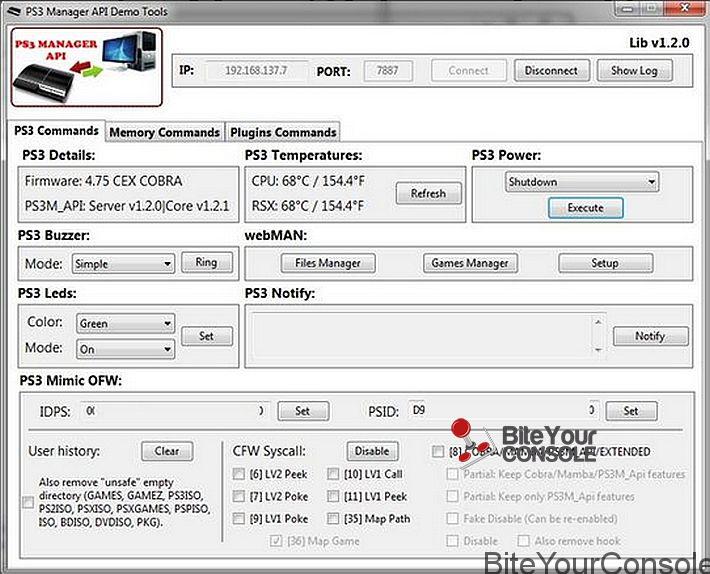Click the CPU: 68°C temperature reading

(308, 181)
